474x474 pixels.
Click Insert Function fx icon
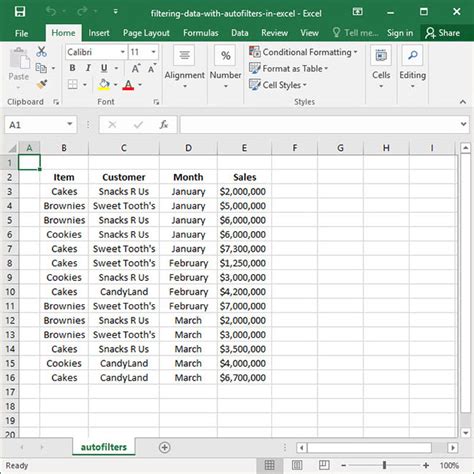[164, 125]
